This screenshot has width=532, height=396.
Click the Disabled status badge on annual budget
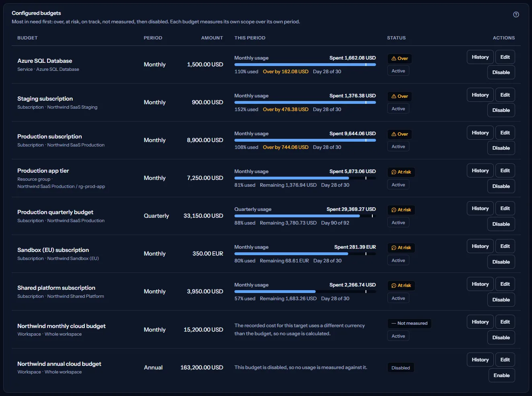tap(401, 368)
